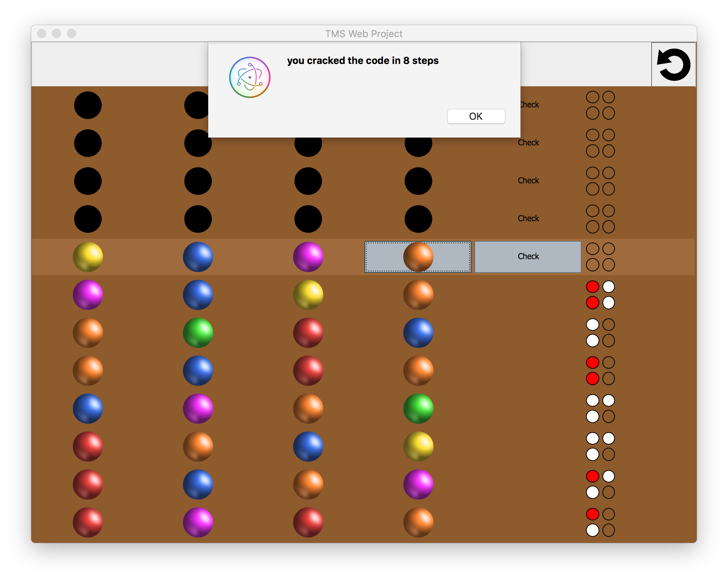Screen dimensions: 728x580
Task: Click the yellow ball in the red-orange-blue-yellow row
Action: 418,446
